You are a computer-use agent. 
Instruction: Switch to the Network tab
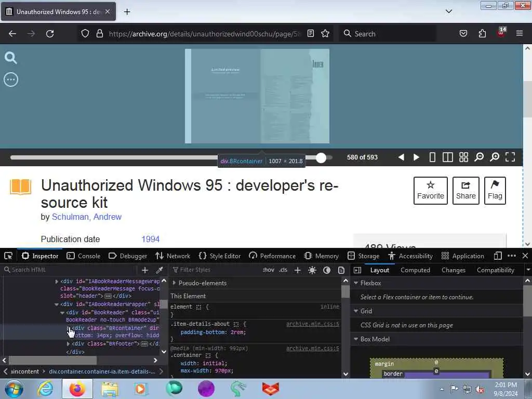[x=172, y=256]
